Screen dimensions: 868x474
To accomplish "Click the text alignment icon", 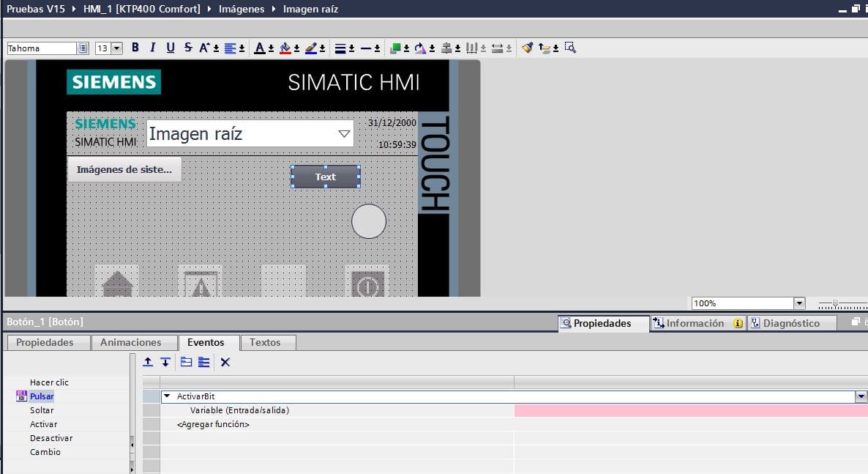I will [x=231, y=48].
